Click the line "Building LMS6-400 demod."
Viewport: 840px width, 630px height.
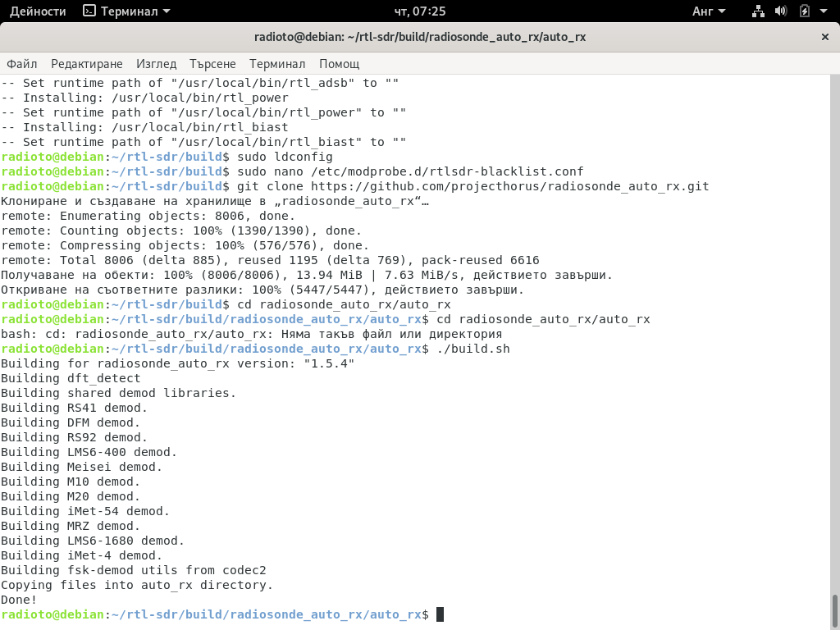point(89,452)
